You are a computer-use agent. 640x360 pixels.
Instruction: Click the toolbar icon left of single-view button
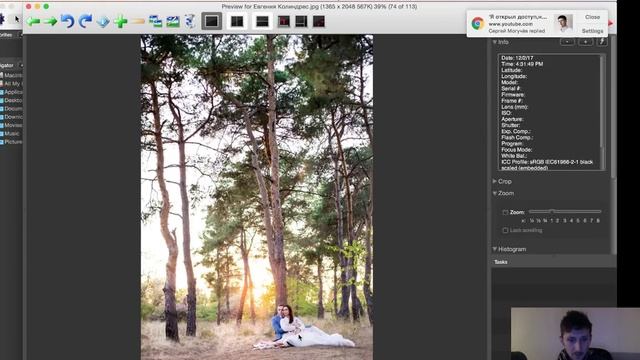[190, 21]
